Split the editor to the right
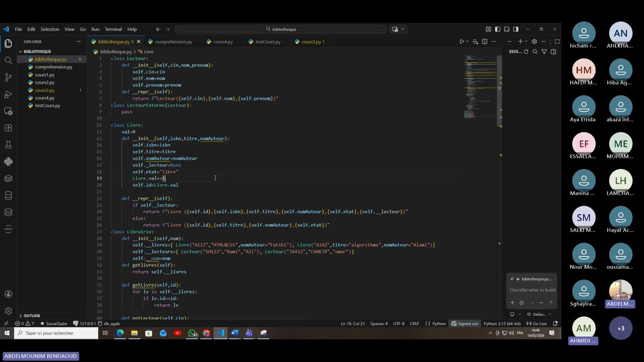The image size is (644, 362). pyautogui.click(x=485, y=42)
